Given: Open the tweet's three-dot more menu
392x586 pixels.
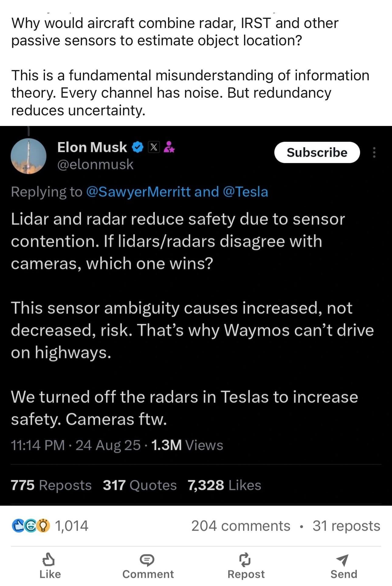Looking at the screenshot, I should point(374,152).
